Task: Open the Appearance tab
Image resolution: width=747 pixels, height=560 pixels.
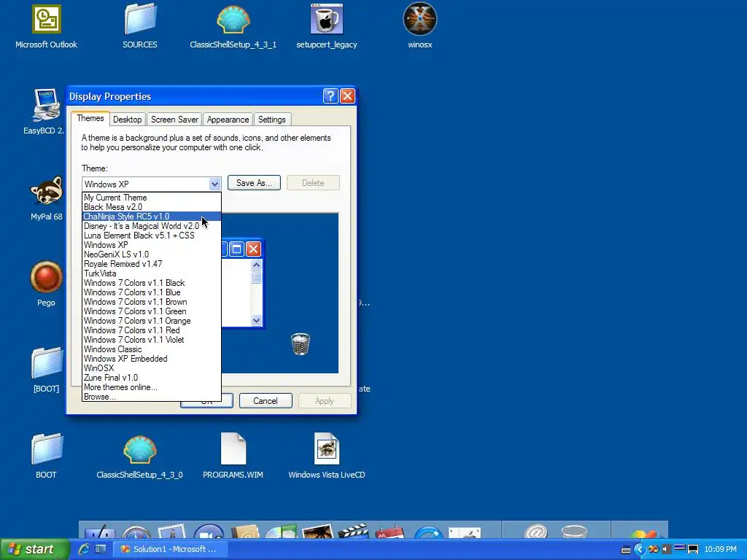Action: point(228,119)
